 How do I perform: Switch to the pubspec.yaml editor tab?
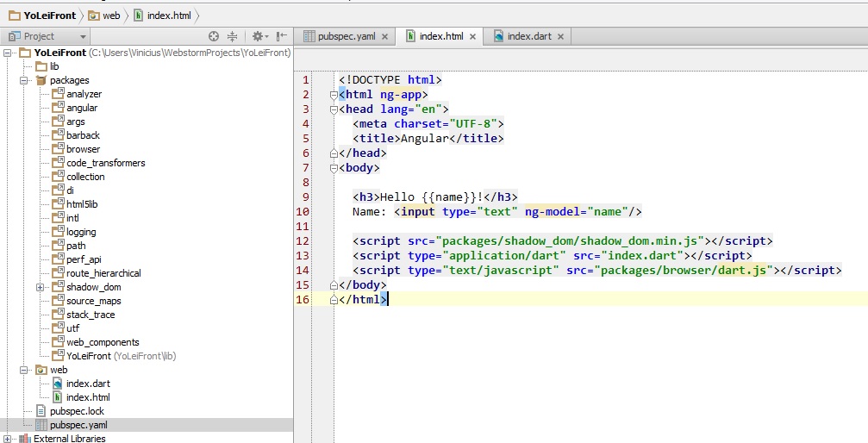[x=346, y=36]
